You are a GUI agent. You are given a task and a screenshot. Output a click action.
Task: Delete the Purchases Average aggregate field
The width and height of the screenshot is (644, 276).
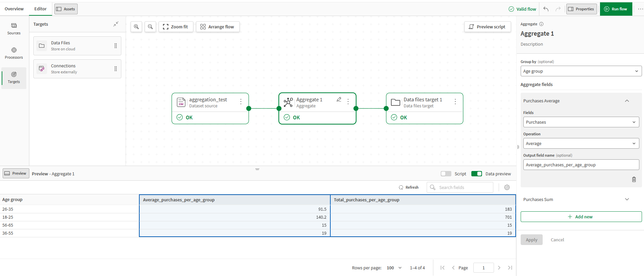point(634,179)
